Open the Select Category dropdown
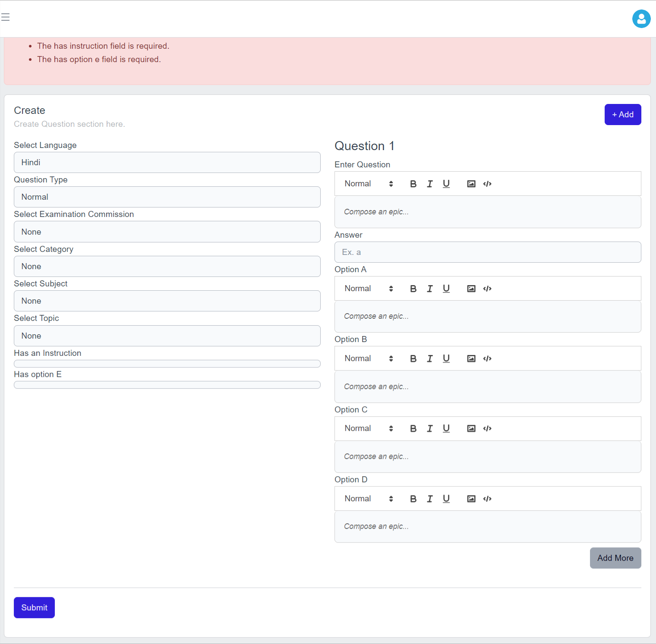The height and width of the screenshot is (644, 656). [167, 267]
